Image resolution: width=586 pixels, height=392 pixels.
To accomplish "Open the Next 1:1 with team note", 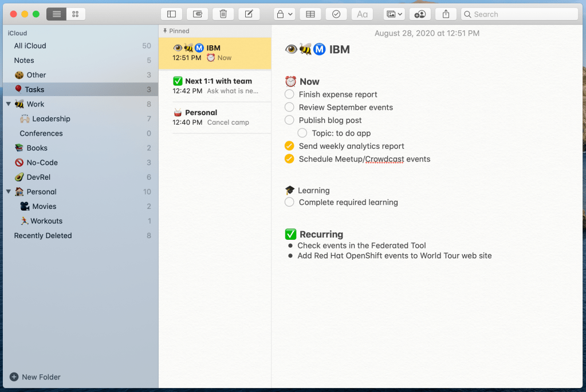I will pyautogui.click(x=215, y=86).
